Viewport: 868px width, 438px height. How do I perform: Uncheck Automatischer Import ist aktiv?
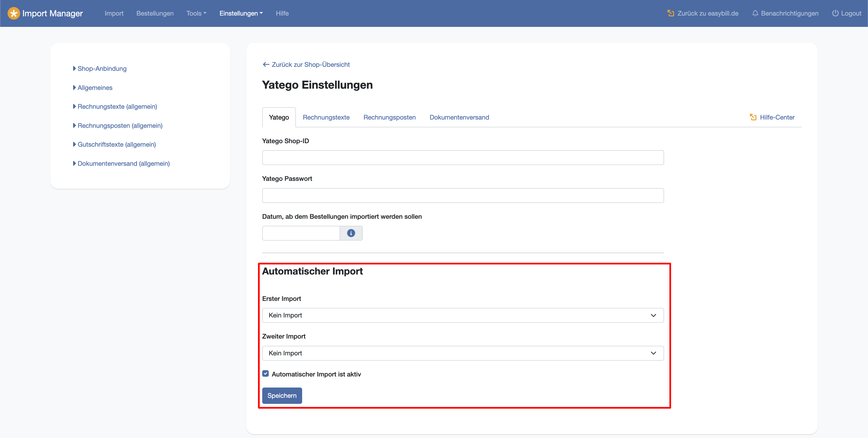point(265,374)
